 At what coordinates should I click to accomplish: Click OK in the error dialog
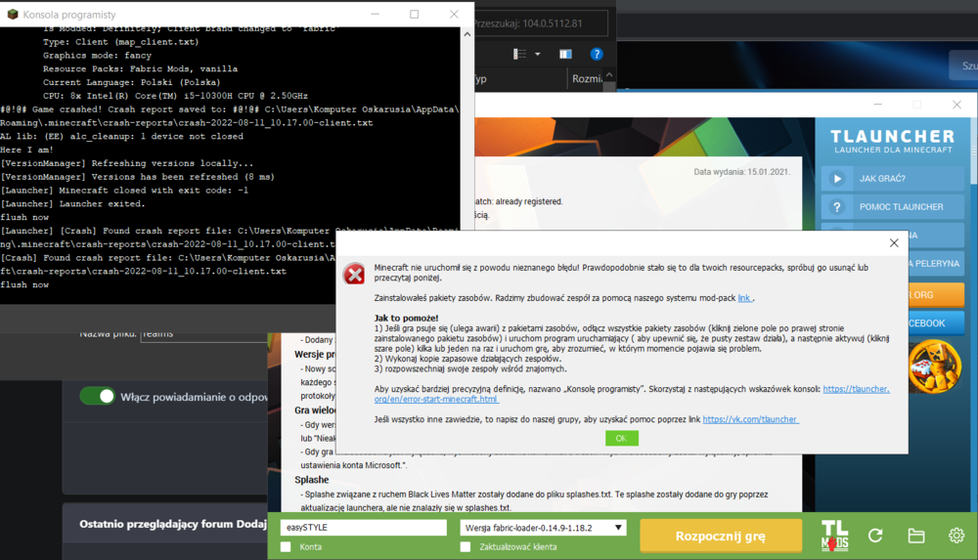[621, 439]
